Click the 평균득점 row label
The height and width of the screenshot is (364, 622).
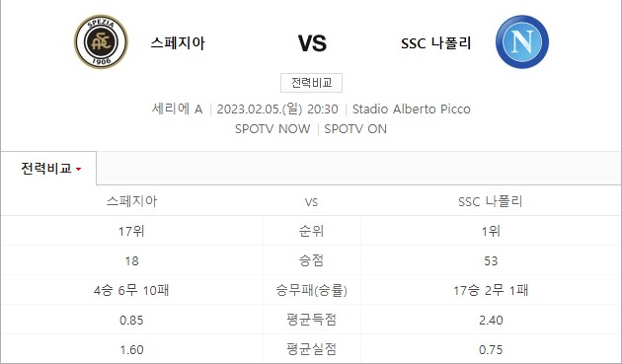click(311, 320)
